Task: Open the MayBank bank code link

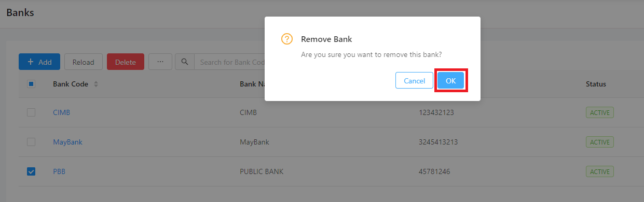Action: point(67,142)
